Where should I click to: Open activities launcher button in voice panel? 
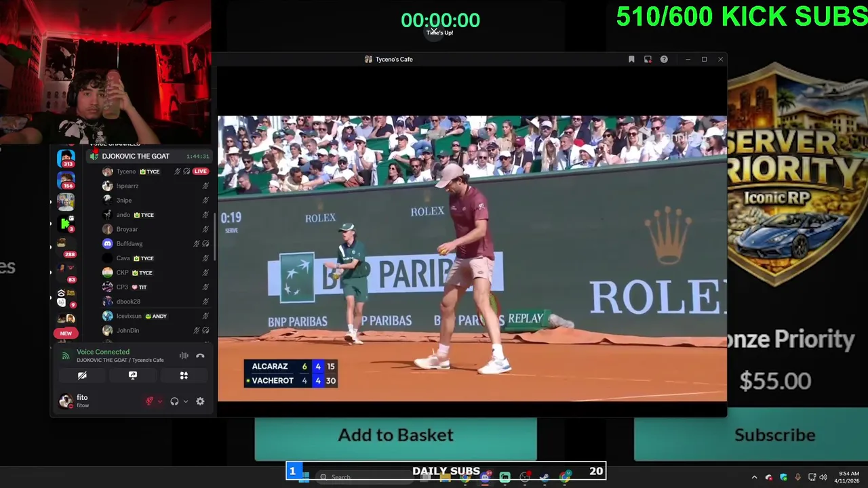pyautogui.click(x=184, y=375)
